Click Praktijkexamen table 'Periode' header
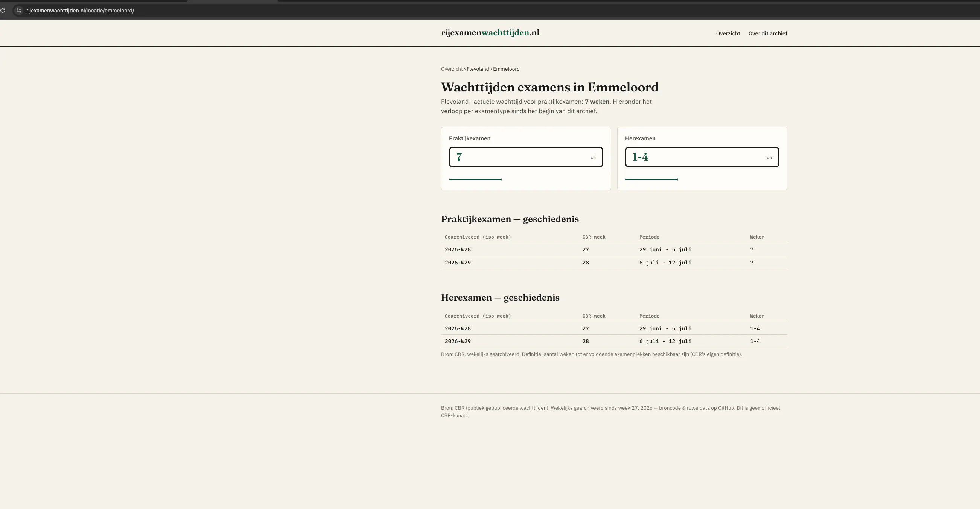This screenshot has width=980, height=509. tap(650, 237)
